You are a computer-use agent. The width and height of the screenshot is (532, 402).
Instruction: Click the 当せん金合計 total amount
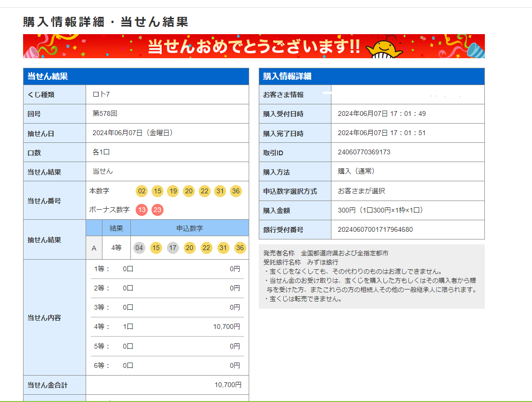[x=228, y=385]
